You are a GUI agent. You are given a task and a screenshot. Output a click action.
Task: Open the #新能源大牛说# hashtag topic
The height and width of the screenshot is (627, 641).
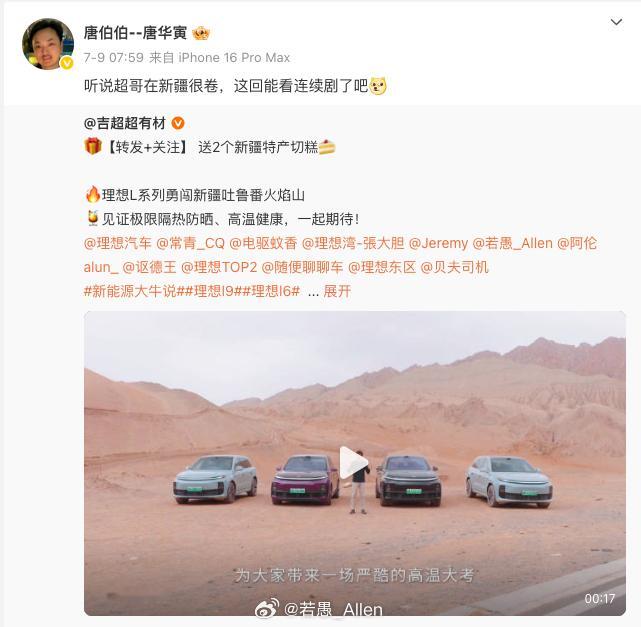point(132,291)
